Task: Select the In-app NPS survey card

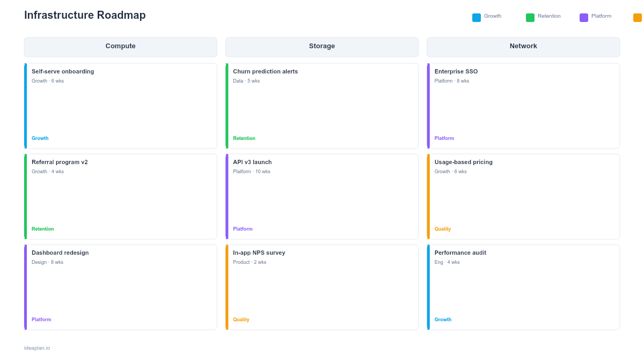Action: (x=321, y=286)
